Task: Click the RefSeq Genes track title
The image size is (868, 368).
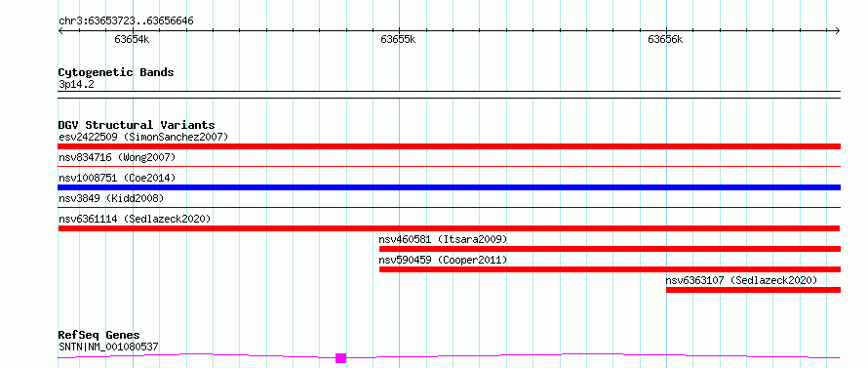Action: 99,336
